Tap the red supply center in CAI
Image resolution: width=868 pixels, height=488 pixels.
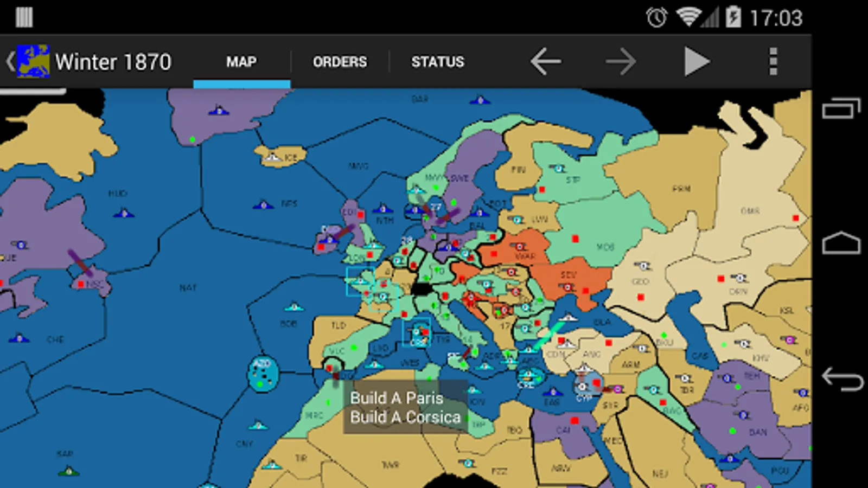coord(575,420)
